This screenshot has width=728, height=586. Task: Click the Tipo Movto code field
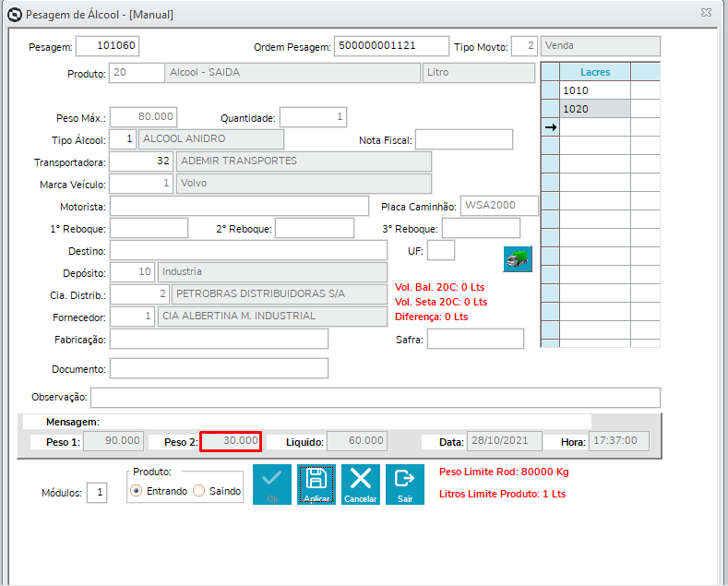pyautogui.click(x=525, y=46)
